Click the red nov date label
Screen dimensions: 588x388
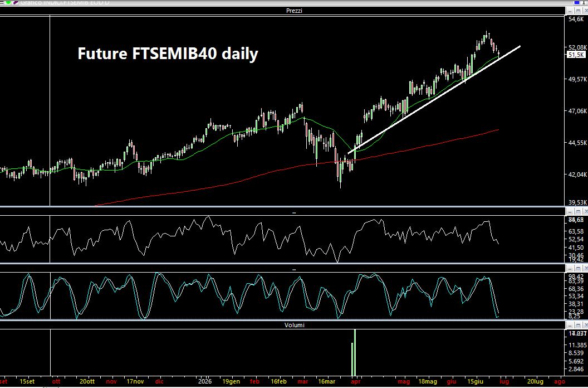pos(111,381)
